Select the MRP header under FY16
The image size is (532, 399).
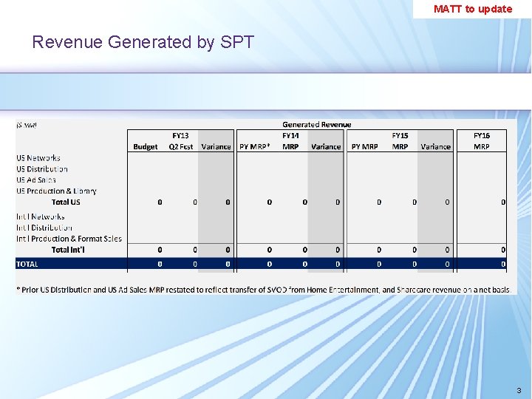coord(482,147)
